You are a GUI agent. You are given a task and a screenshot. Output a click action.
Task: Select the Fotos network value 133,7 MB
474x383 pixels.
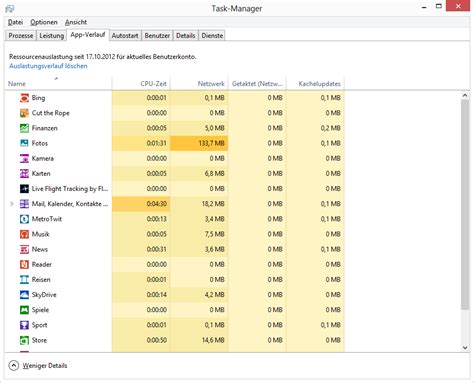click(x=211, y=143)
